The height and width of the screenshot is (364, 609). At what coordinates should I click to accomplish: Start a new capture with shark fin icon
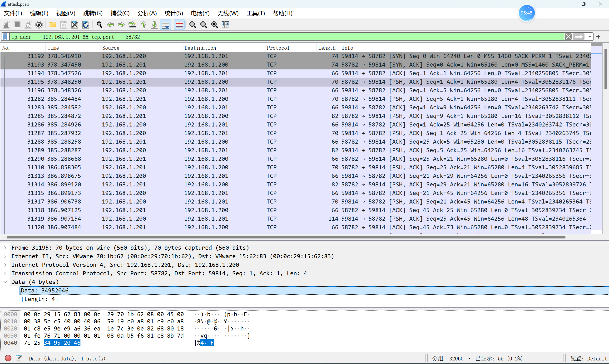[6, 25]
